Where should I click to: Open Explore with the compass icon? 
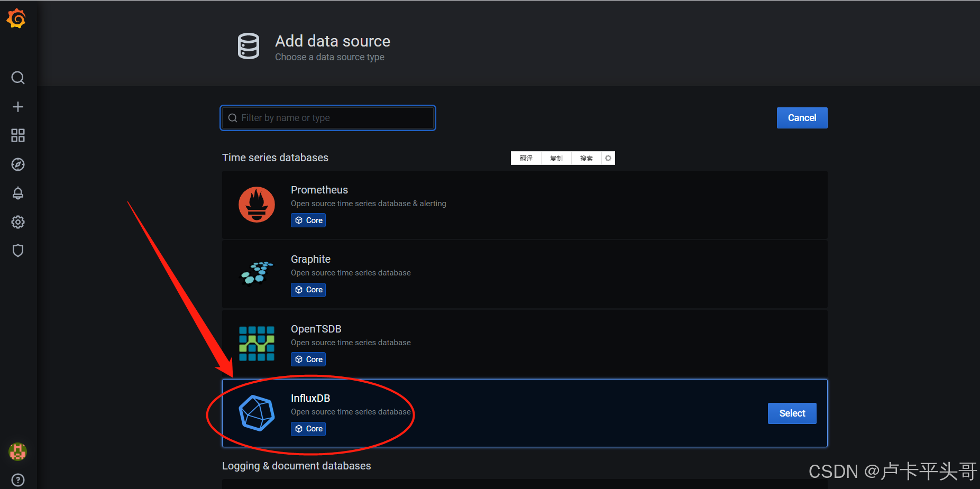pyautogui.click(x=18, y=164)
